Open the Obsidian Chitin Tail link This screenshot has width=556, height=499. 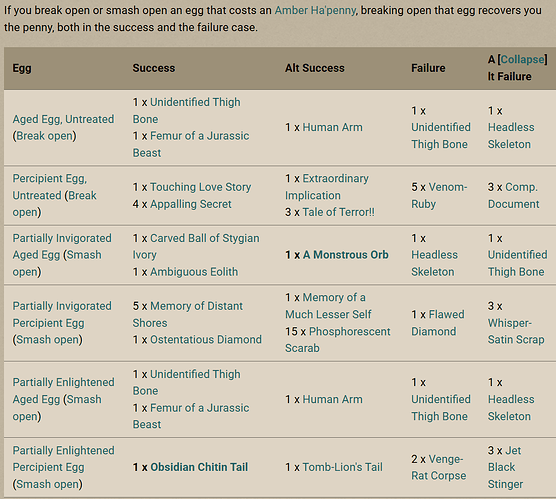point(199,467)
